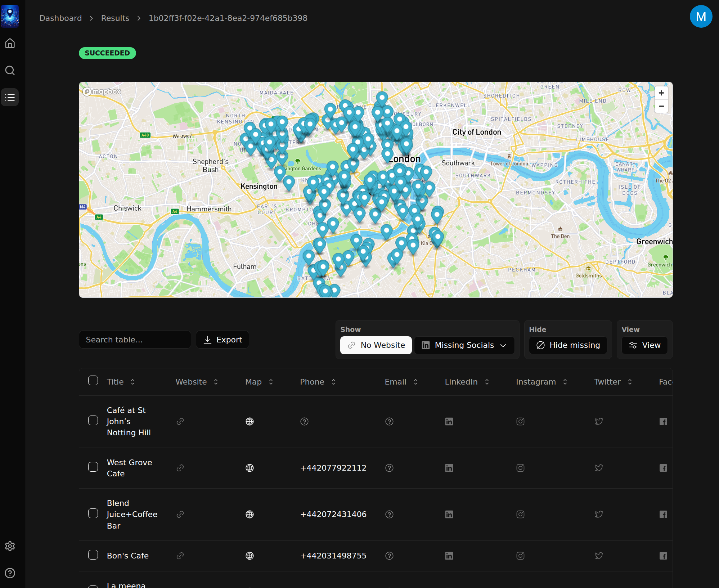This screenshot has height=588, width=719.
Task: Sort table by Title column
Action: 121,382
